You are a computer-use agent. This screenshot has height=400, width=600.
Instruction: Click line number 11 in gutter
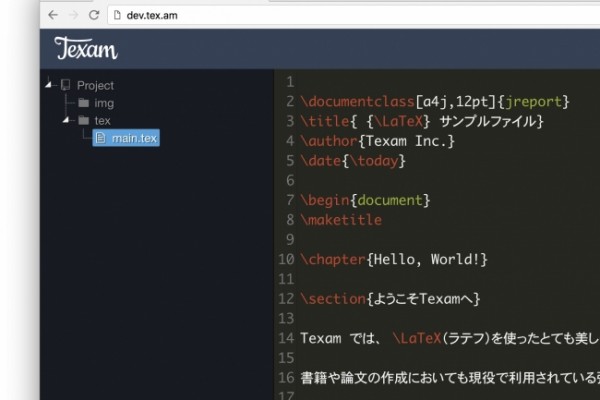coord(286,279)
